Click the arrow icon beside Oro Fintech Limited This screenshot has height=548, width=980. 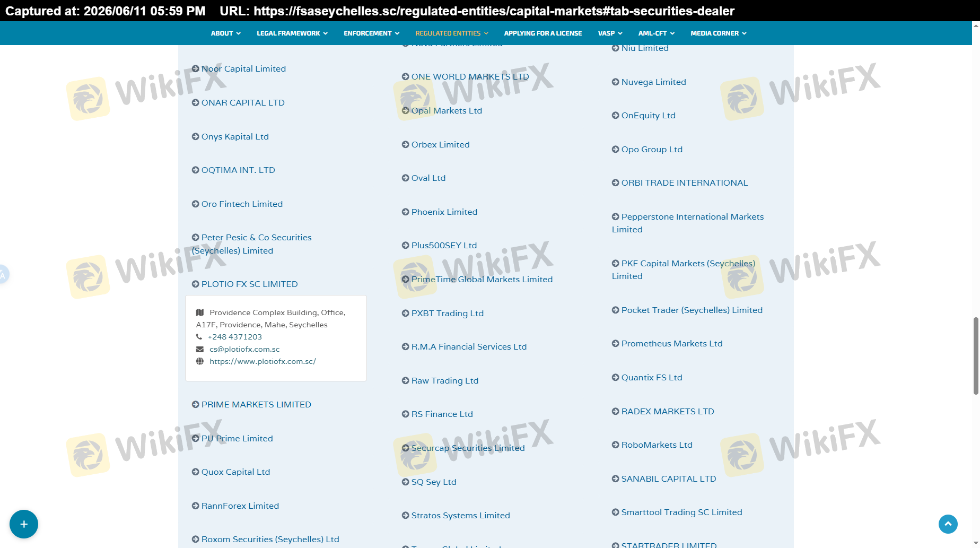tap(196, 204)
